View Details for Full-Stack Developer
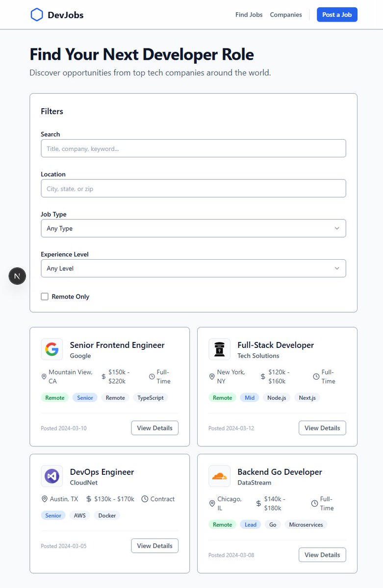The height and width of the screenshot is (588, 383). [322, 428]
